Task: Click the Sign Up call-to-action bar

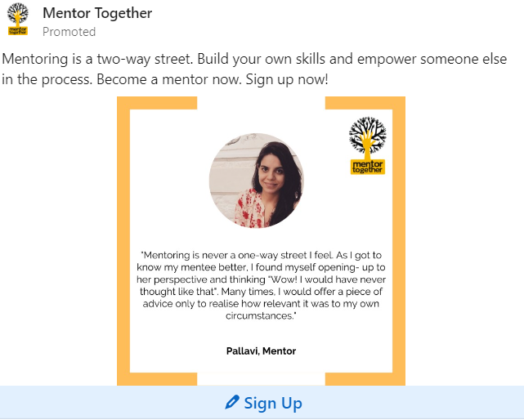Action: coord(262,402)
